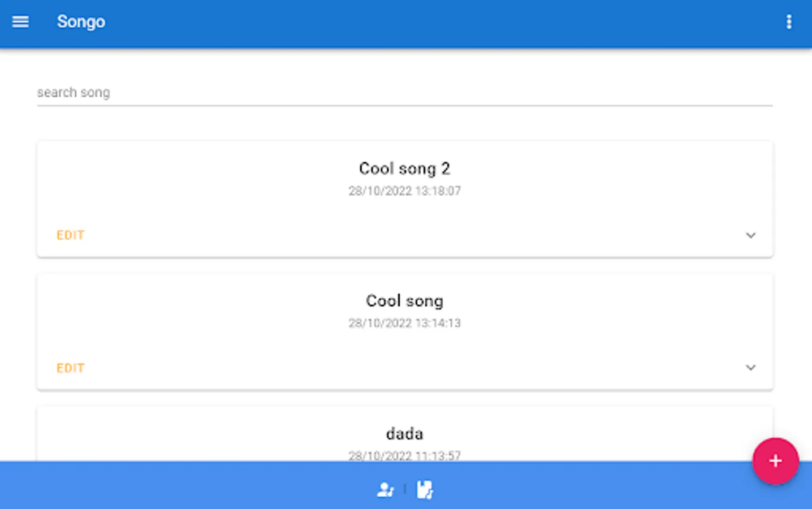Image resolution: width=812 pixels, height=509 pixels.
Task: Open the songbook music-note icon in the bottom bar
Action: point(425,490)
